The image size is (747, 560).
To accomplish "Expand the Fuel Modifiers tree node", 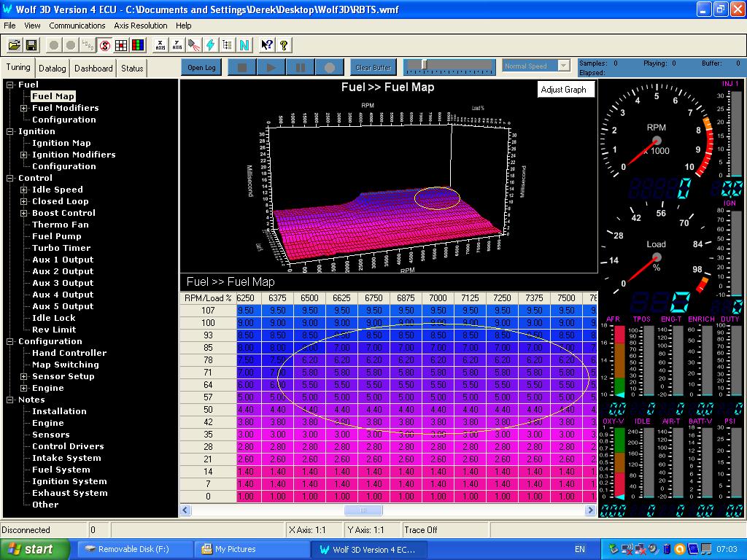I will tap(24, 108).
